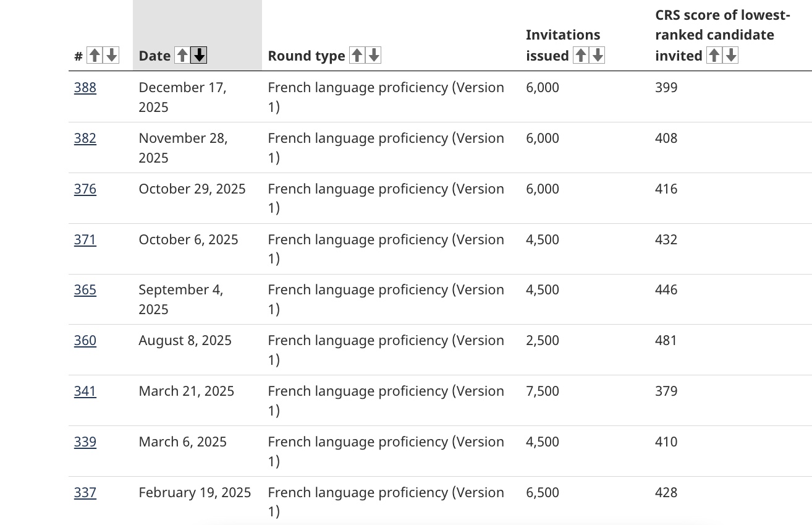Follow the round 376 link
Screen dimensions: 812x525
point(85,189)
